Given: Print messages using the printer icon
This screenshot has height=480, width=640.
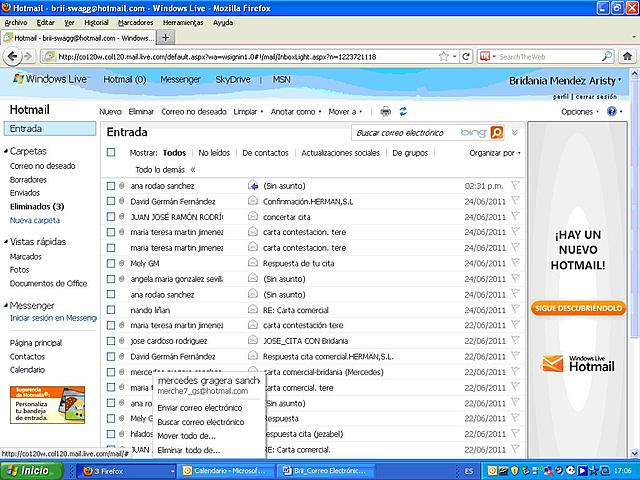Looking at the screenshot, I should click(x=385, y=111).
